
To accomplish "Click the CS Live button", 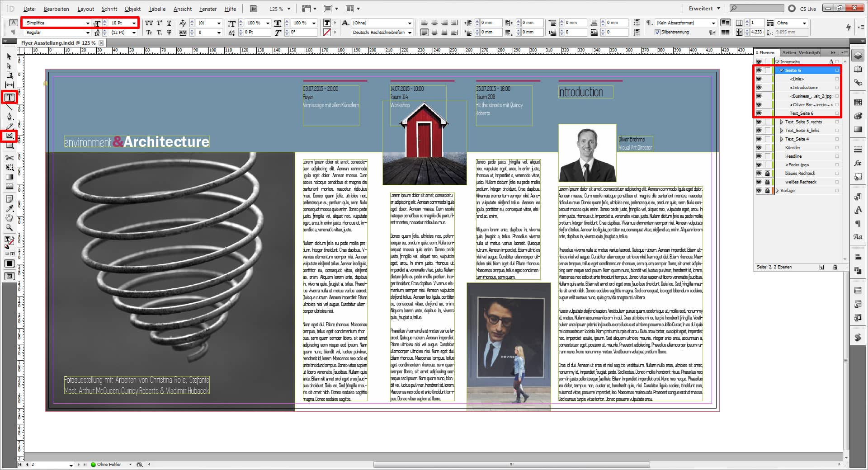I will coord(803,9).
